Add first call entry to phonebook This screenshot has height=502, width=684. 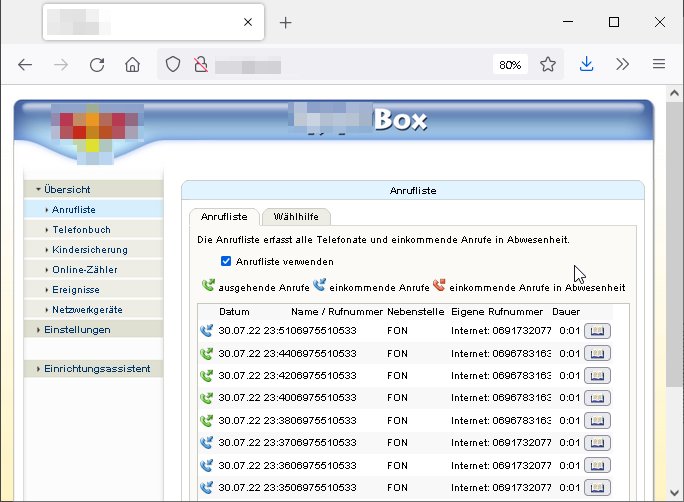(x=597, y=330)
